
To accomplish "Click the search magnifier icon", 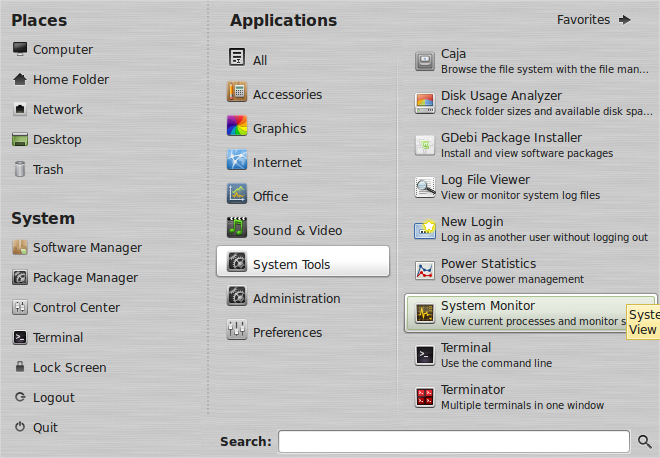I will [644, 441].
